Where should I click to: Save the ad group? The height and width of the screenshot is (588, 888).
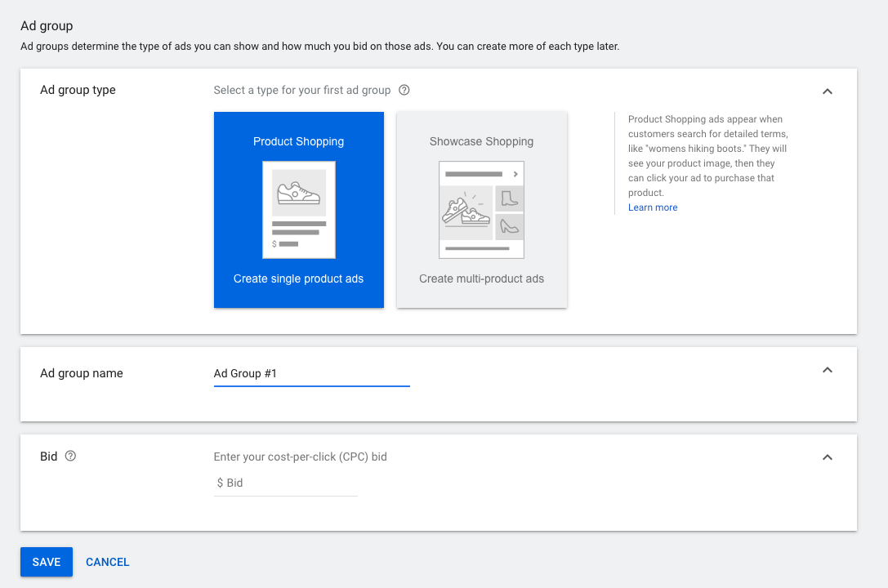point(46,562)
